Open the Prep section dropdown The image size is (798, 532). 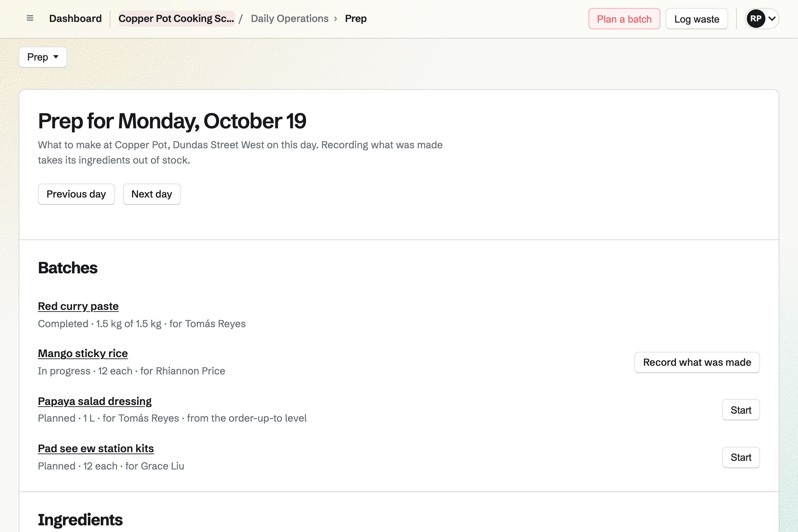pyautogui.click(x=43, y=57)
